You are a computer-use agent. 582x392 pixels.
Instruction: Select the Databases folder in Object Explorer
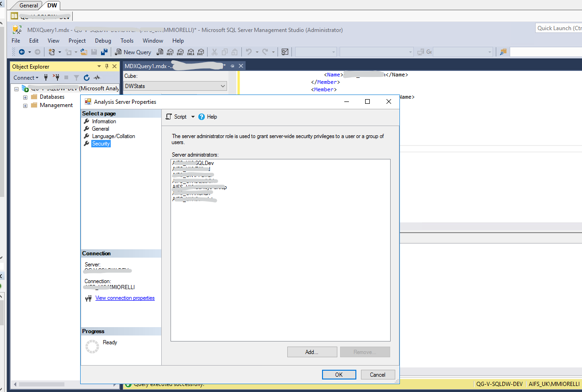[52, 97]
